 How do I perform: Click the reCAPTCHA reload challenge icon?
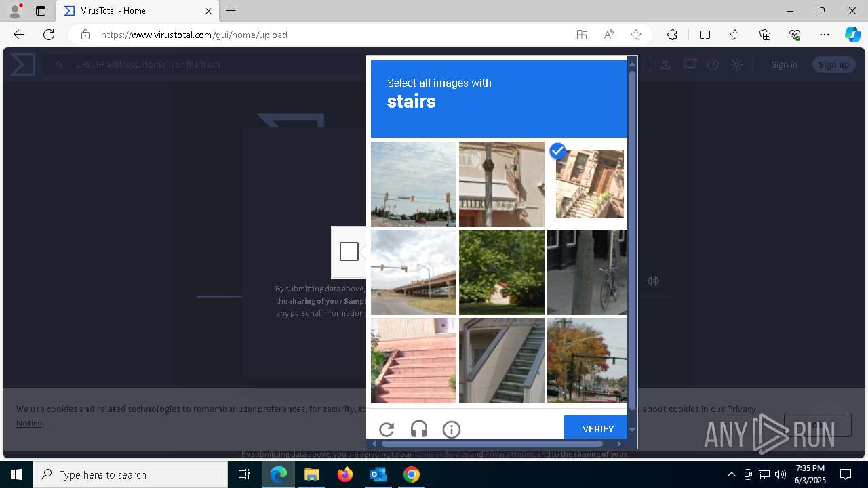click(x=387, y=429)
